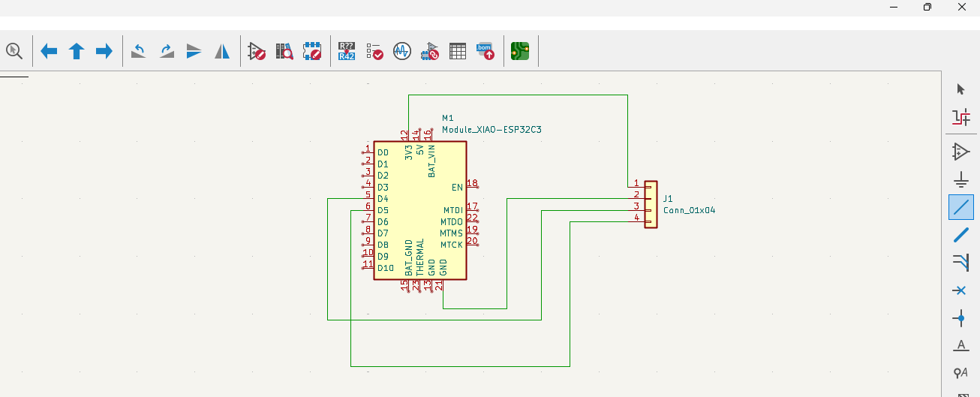980x397 pixels.
Task: Click the THERMAL pin label
Action: click(x=420, y=258)
